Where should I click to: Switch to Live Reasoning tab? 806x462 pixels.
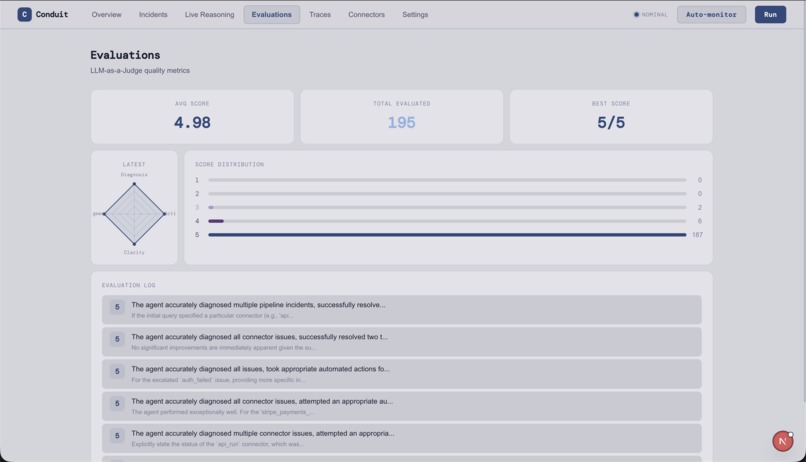(209, 14)
